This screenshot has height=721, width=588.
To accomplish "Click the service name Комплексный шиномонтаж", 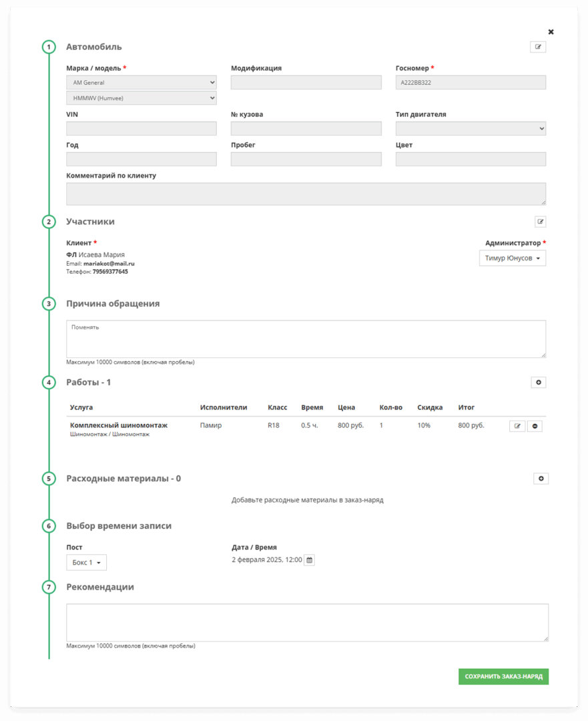I will [119, 425].
